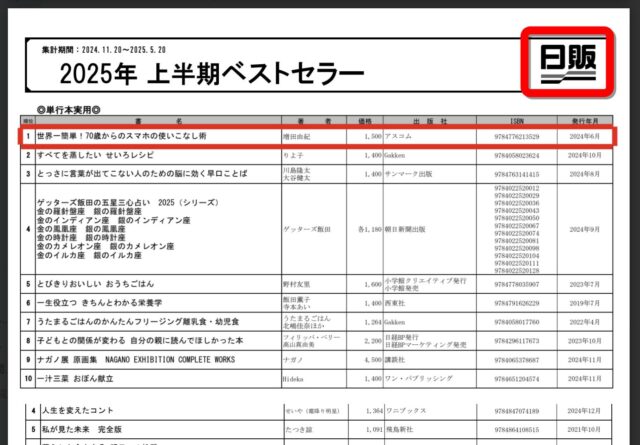The width and height of the screenshot is (640, 445).
Task: Click the line 金のカメレオン座 銀のカメレオン座
Action: click(x=105, y=246)
